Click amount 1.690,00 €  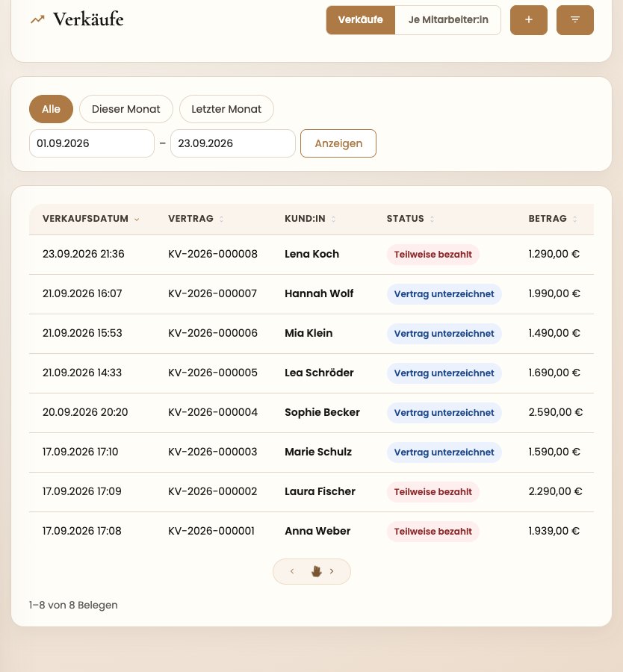click(554, 373)
